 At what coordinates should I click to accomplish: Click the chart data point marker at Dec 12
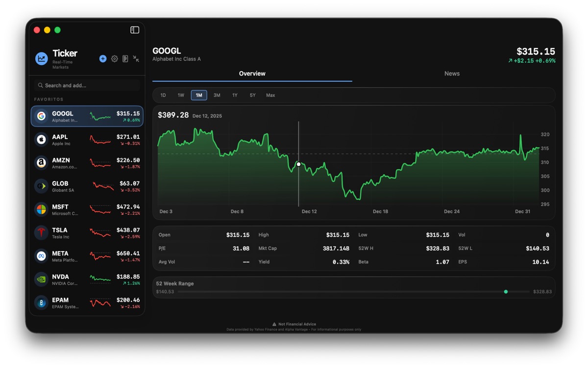pyautogui.click(x=298, y=164)
